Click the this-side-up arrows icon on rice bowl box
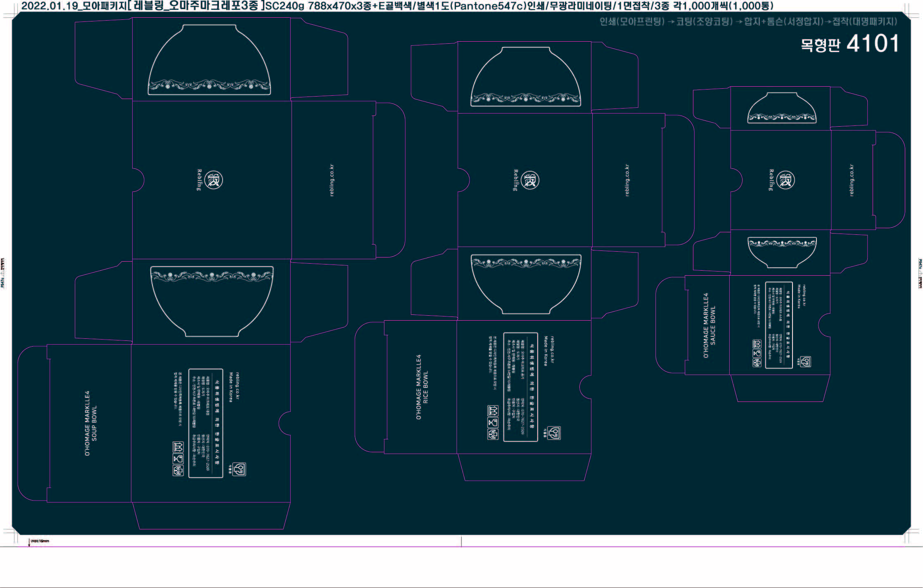The height and width of the screenshot is (588, 923). (x=493, y=411)
